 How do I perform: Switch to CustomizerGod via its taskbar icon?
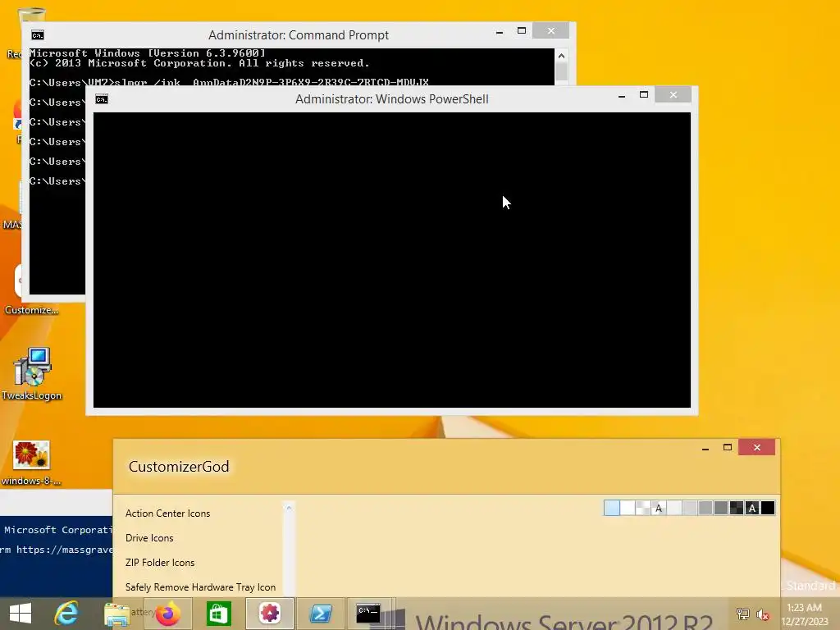pyautogui.click(x=270, y=614)
